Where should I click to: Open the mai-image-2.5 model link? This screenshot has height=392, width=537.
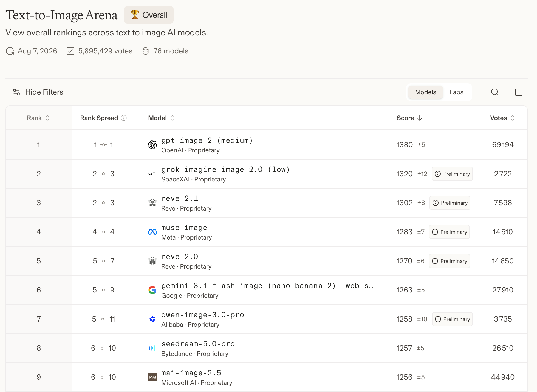191,373
